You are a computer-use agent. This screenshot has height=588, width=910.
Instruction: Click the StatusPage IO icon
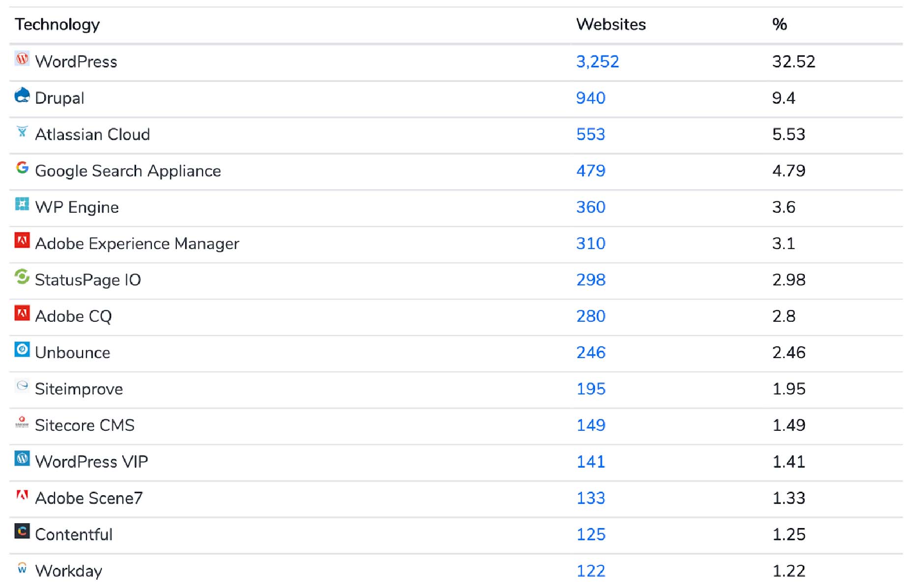tap(22, 277)
